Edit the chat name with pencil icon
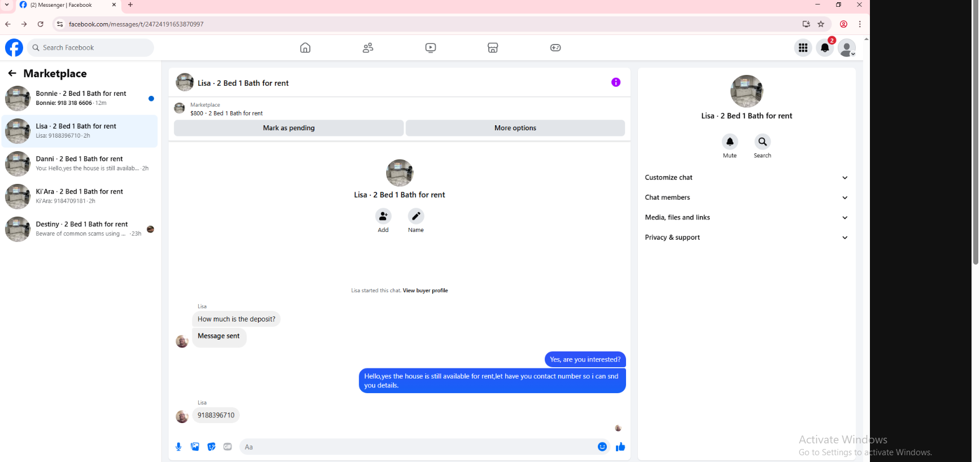The image size is (980, 462). (x=416, y=216)
